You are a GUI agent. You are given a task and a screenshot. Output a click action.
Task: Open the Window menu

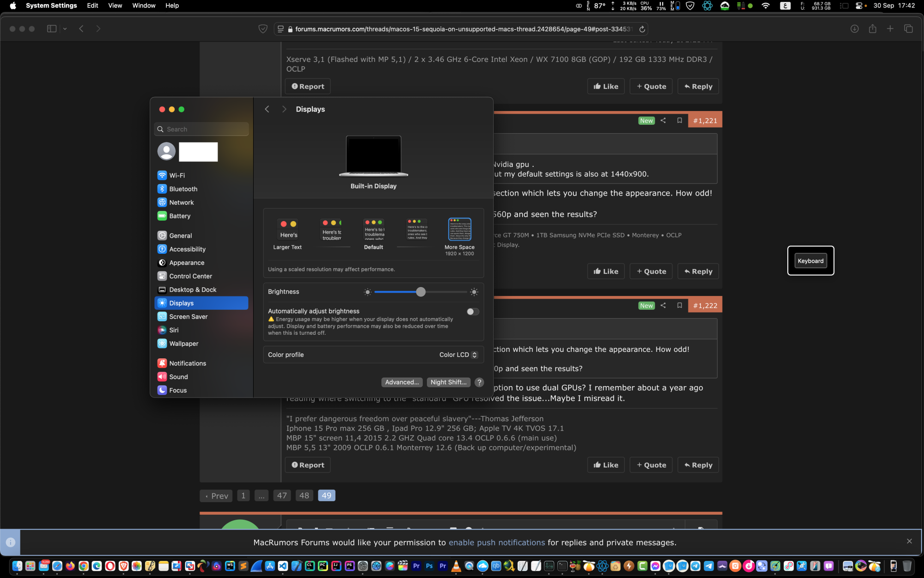143,6
